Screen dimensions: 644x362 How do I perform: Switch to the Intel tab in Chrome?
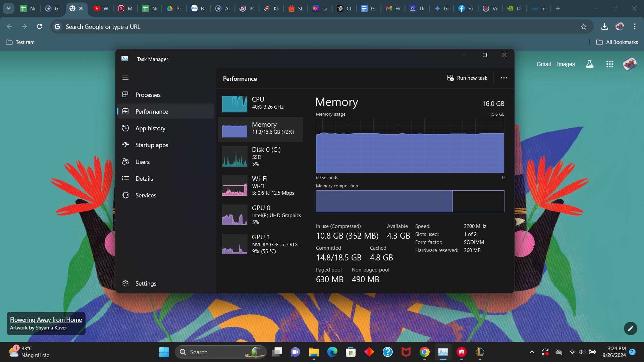click(539, 9)
